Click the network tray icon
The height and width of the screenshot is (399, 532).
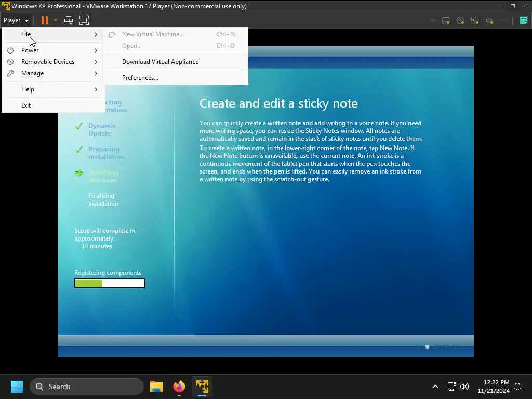click(451, 387)
